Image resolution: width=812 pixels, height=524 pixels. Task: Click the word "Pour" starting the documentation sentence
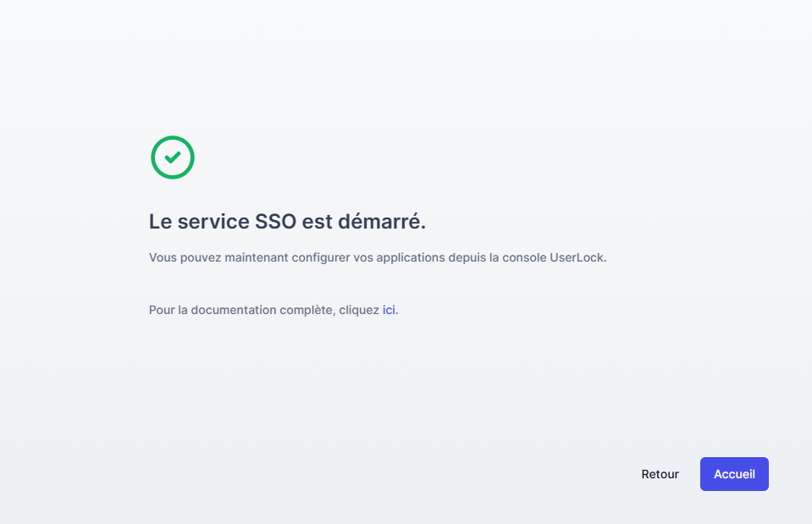[x=162, y=310]
